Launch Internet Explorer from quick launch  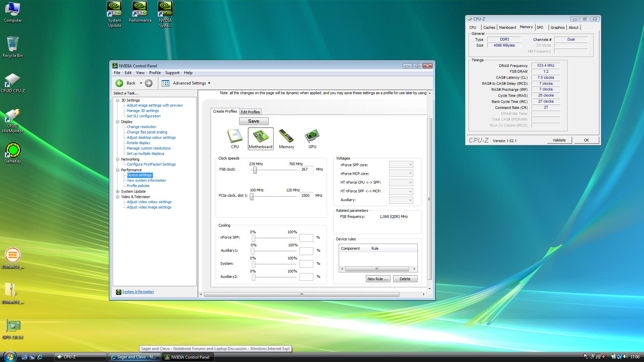coord(40,357)
